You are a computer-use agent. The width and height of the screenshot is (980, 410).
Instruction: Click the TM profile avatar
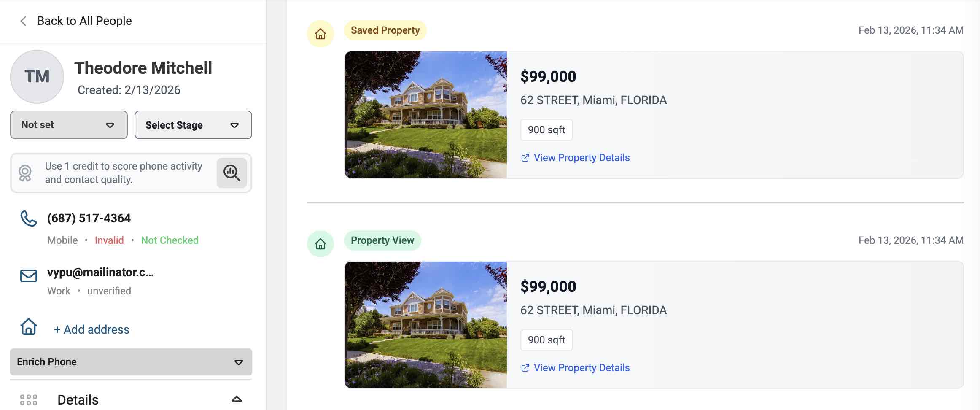pos(37,77)
